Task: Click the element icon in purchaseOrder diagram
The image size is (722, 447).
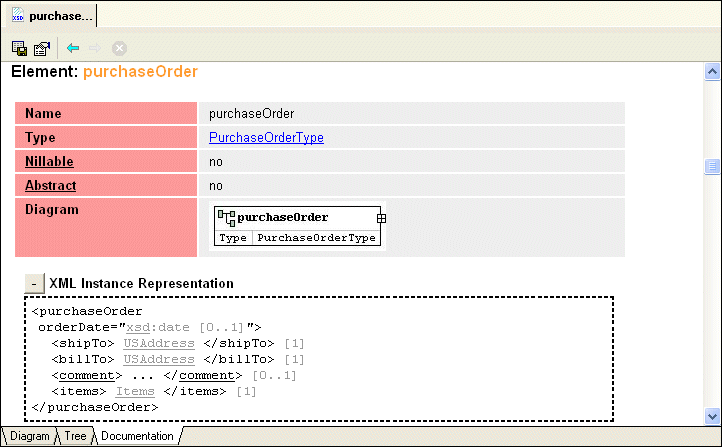Action: tap(226, 217)
